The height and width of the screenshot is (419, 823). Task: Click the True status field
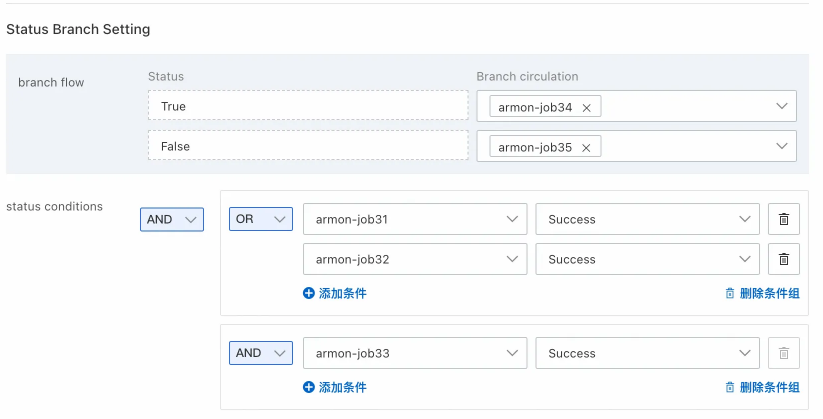coord(307,106)
